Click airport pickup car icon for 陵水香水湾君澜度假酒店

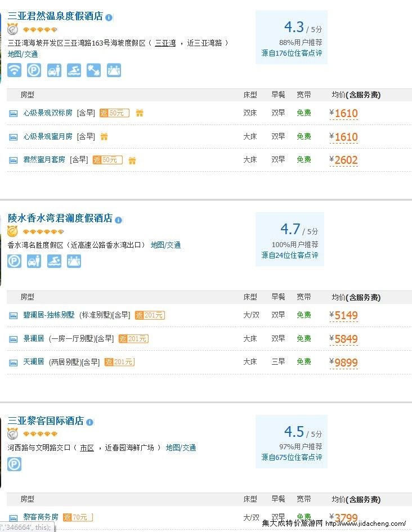coord(34,261)
